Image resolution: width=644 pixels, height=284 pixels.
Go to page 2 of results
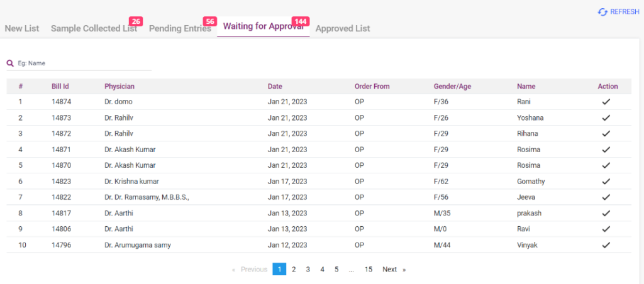pyautogui.click(x=294, y=269)
